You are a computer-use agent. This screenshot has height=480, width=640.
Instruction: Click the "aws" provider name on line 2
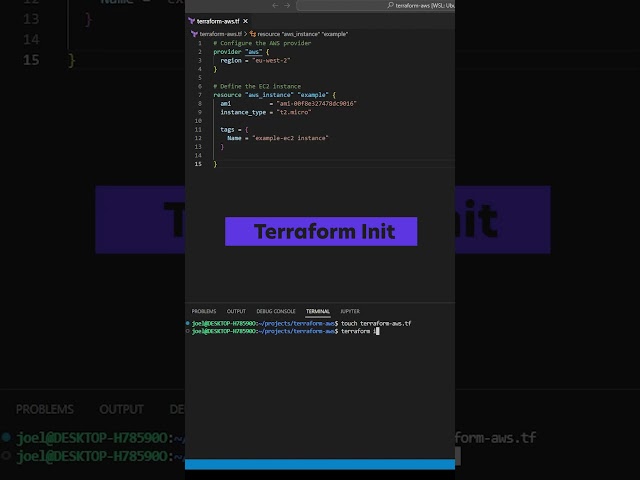[253, 52]
